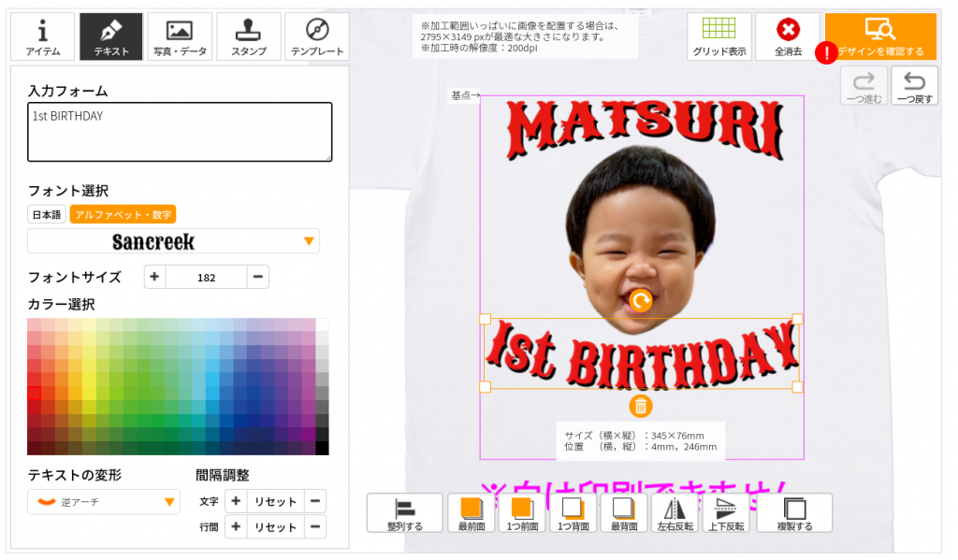Expand the 逆アーチ text transform dropdown
The width and height of the screenshot is (958, 560).
(x=104, y=502)
